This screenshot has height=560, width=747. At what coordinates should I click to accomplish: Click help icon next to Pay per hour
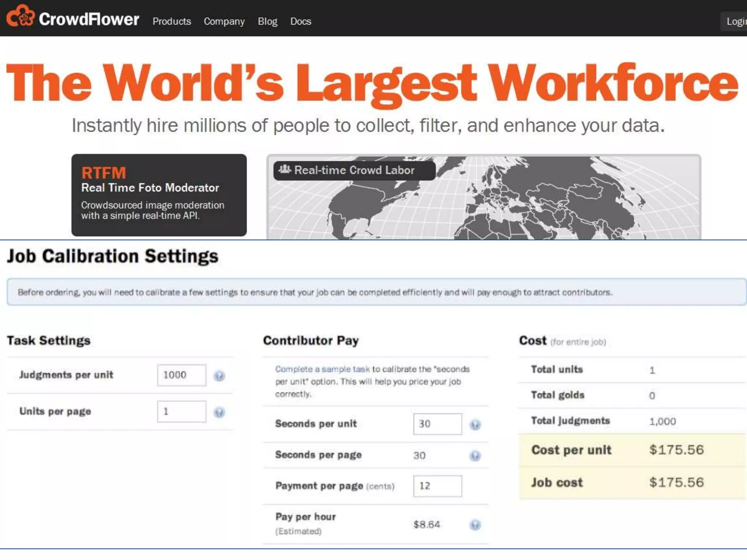tap(475, 524)
